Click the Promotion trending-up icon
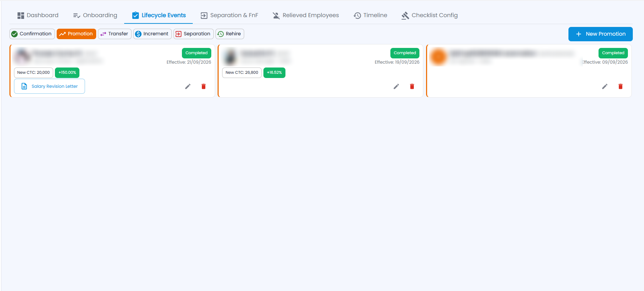The width and height of the screenshot is (644, 291). coord(62,34)
